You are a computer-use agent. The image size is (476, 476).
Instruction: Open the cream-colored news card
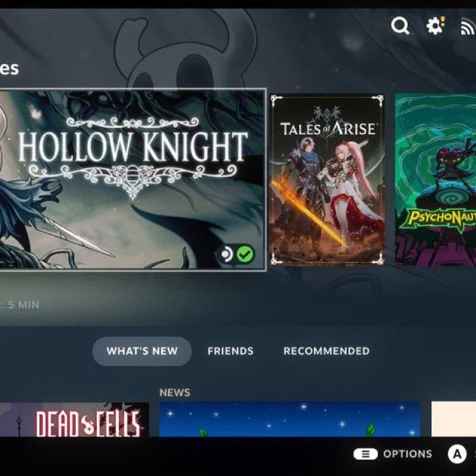[x=454, y=420]
